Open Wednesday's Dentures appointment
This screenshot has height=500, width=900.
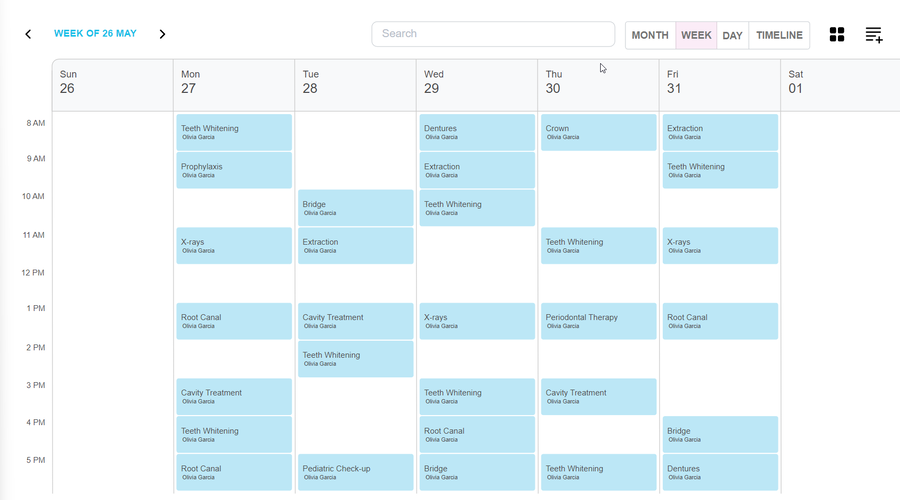pos(477,132)
